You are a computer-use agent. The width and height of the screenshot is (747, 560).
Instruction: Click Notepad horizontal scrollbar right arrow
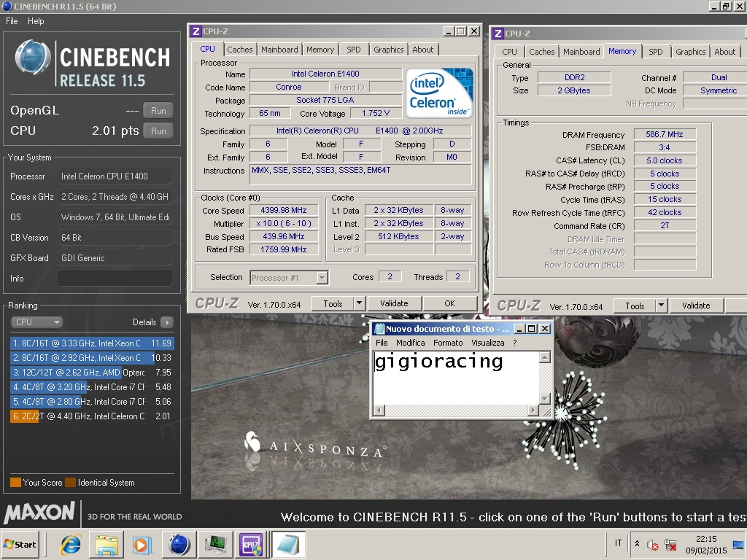click(x=533, y=410)
